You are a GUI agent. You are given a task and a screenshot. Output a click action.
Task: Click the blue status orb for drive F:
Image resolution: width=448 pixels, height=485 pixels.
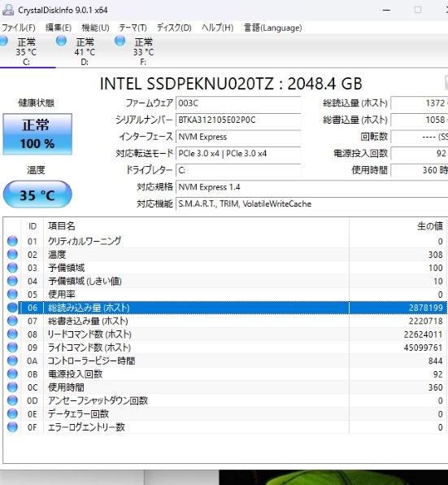tap(120, 41)
